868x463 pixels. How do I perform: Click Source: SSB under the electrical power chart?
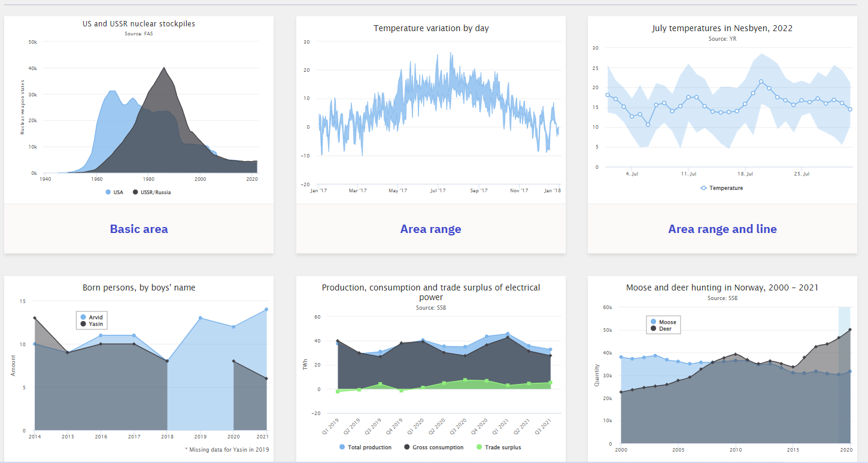pyautogui.click(x=430, y=307)
